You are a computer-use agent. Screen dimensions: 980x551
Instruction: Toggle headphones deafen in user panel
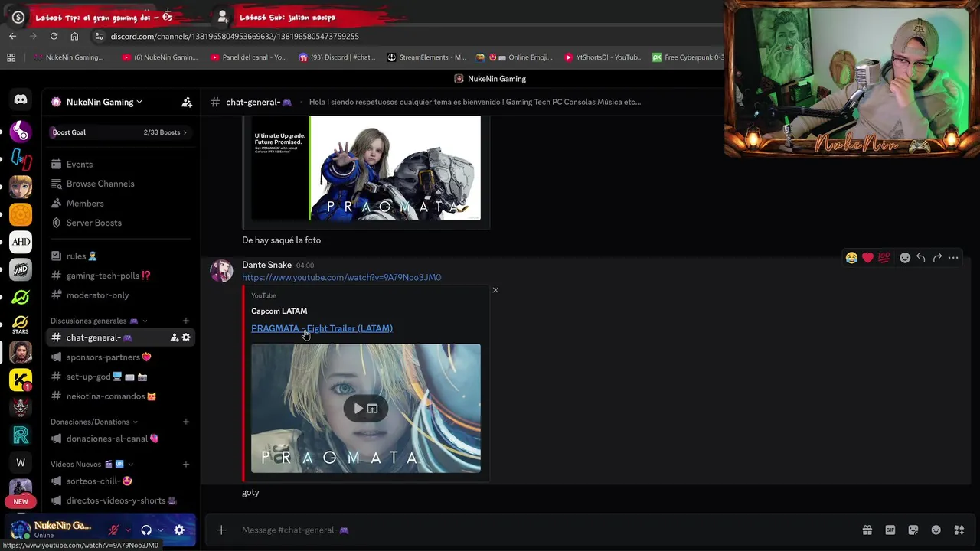pos(146,530)
